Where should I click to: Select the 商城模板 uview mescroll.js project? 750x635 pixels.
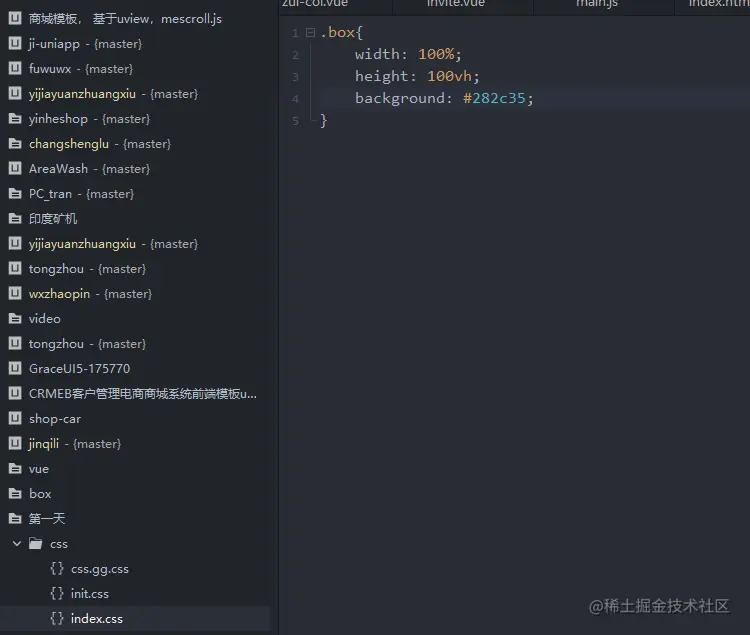[125, 19]
